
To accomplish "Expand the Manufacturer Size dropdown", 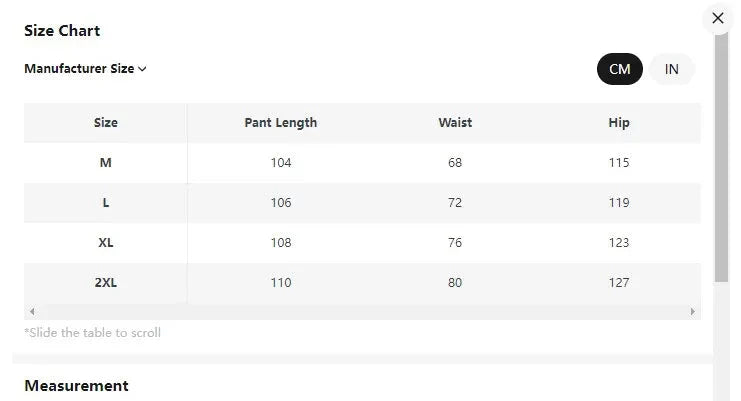I will coord(85,69).
